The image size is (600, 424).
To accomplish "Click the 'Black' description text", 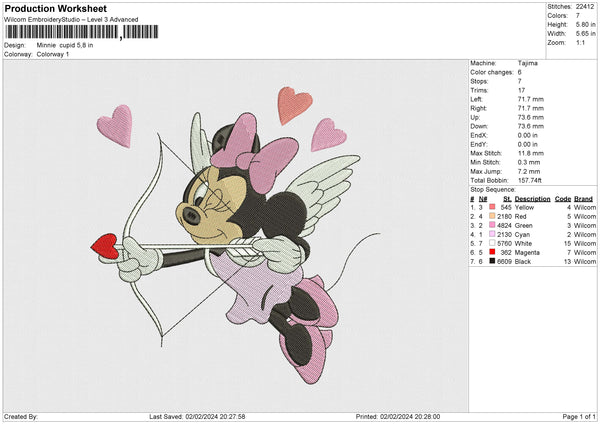I will (x=522, y=262).
